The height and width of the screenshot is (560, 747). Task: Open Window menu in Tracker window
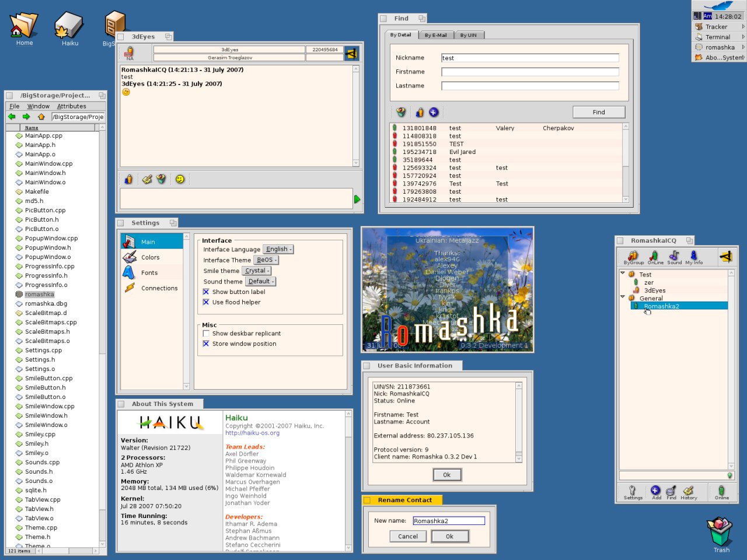pos(39,106)
